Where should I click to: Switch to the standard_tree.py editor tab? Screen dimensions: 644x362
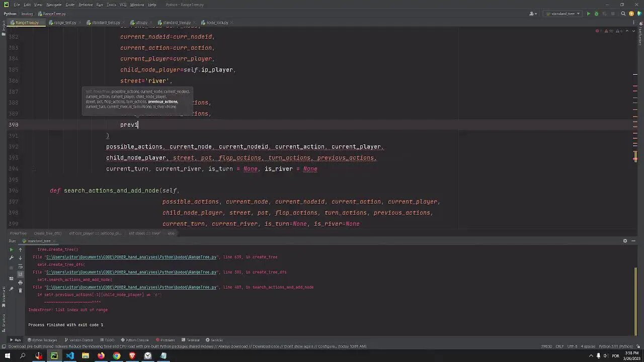[x=177, y=23]
